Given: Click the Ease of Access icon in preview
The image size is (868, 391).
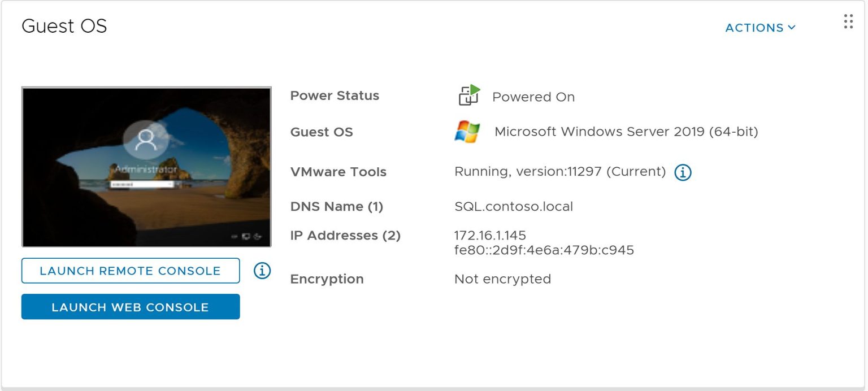Looking at the screenshot, I should click(246, 237).
